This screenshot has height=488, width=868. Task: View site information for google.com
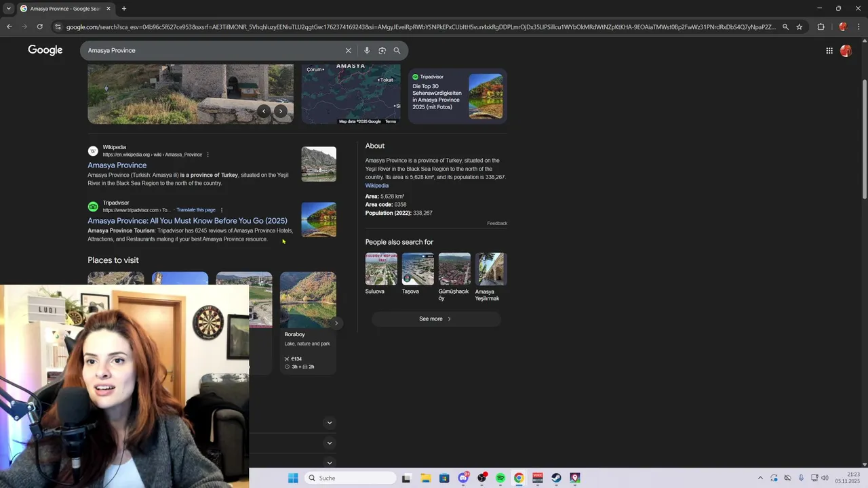coord(58,26)
